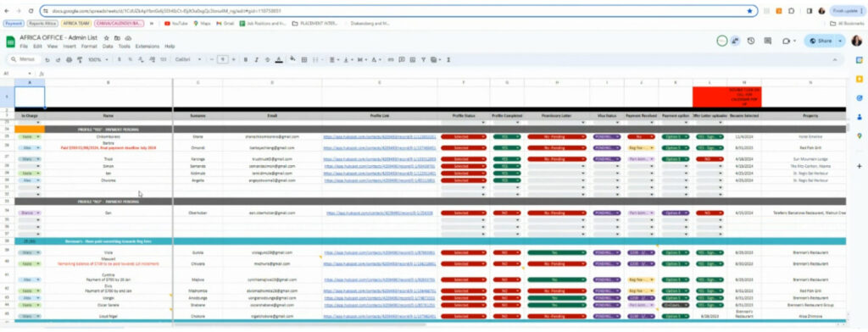Click the print icon in the toolbar
The image size is (868, 332).
[69, 59]
